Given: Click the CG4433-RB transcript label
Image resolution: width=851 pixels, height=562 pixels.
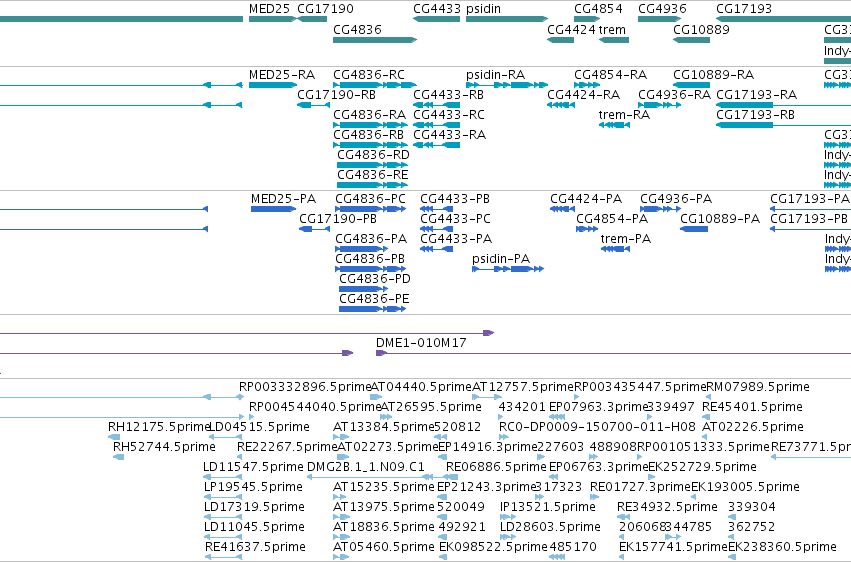Looking at the screenshot, I should 448,95.
